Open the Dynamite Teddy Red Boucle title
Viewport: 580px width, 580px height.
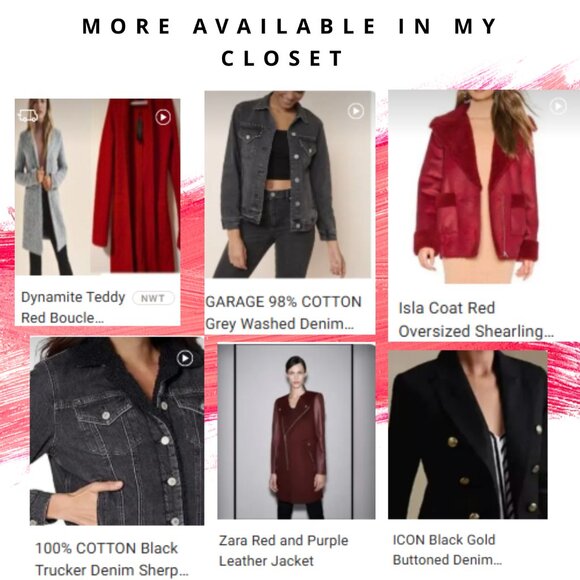[x=73, y=307]
